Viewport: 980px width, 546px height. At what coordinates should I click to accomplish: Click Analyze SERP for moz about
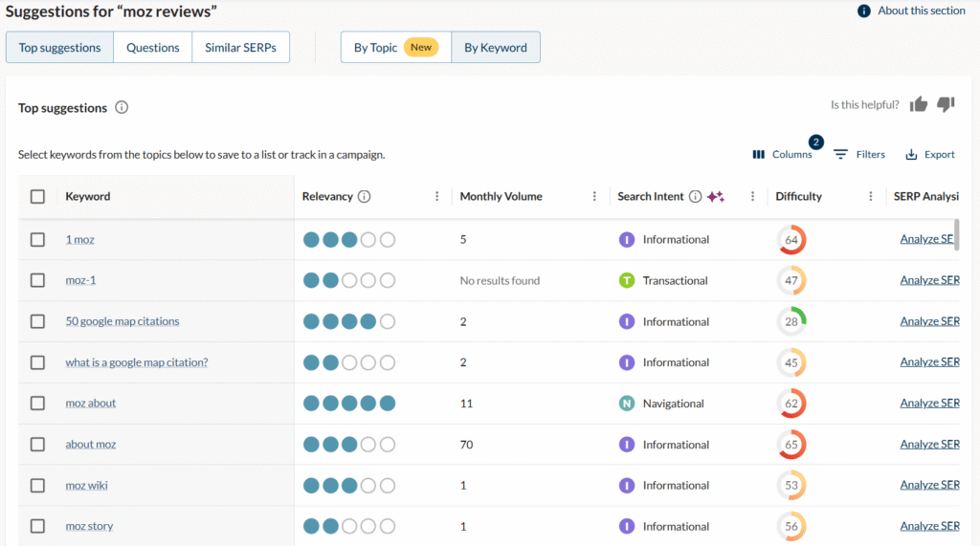[929, 404]
